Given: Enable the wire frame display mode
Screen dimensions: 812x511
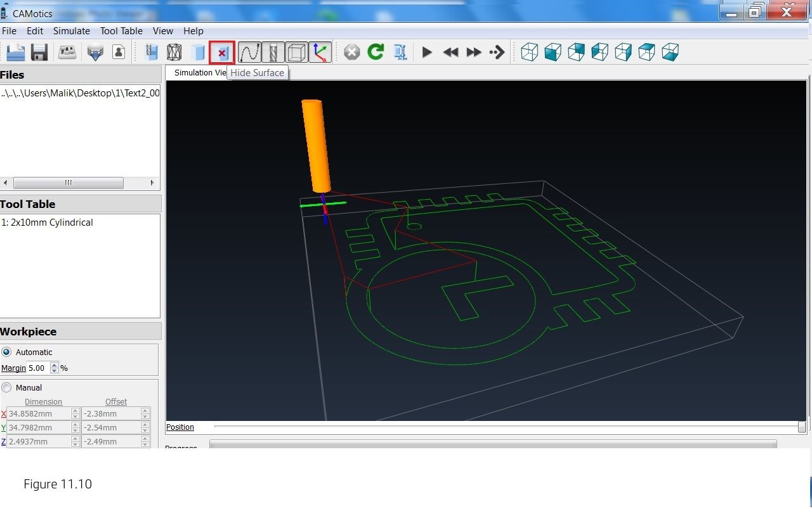Looking at the screenshot, I should 175,53.
